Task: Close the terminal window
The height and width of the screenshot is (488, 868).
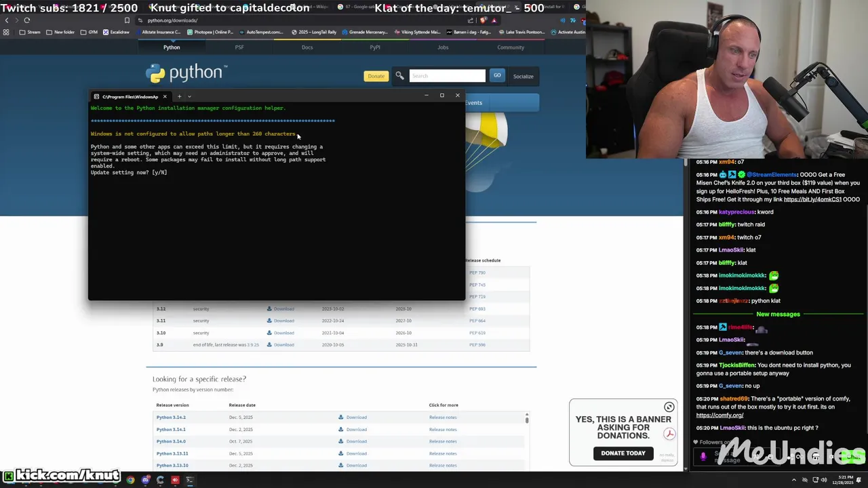Action: [x=457, y=96]
